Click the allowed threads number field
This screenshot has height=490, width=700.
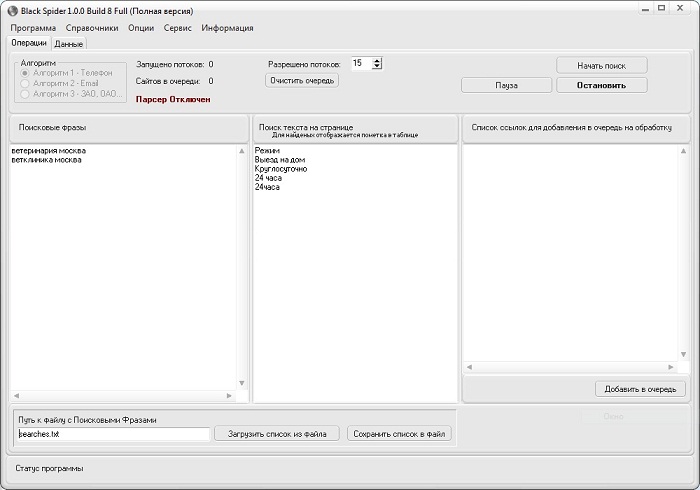pos(361,63)
